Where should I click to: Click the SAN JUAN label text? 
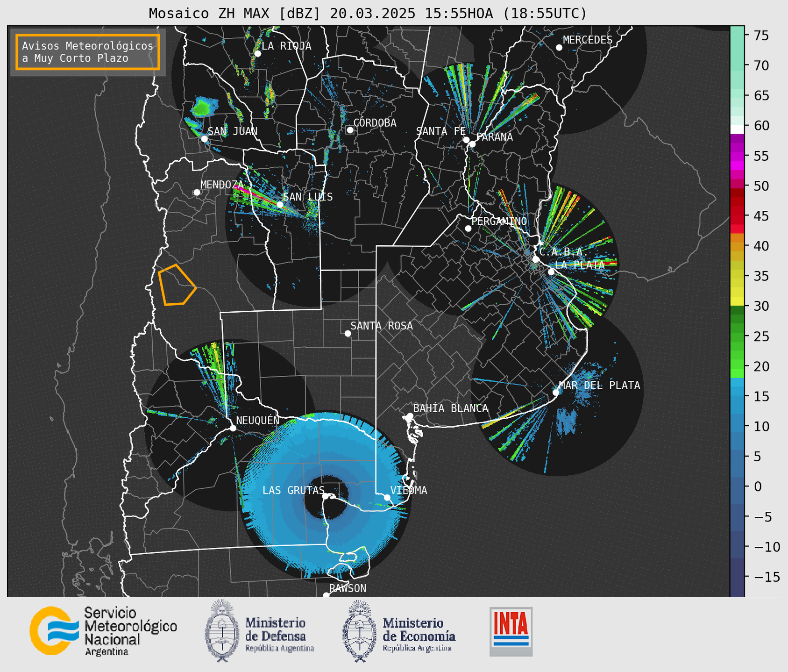point(233,131)
